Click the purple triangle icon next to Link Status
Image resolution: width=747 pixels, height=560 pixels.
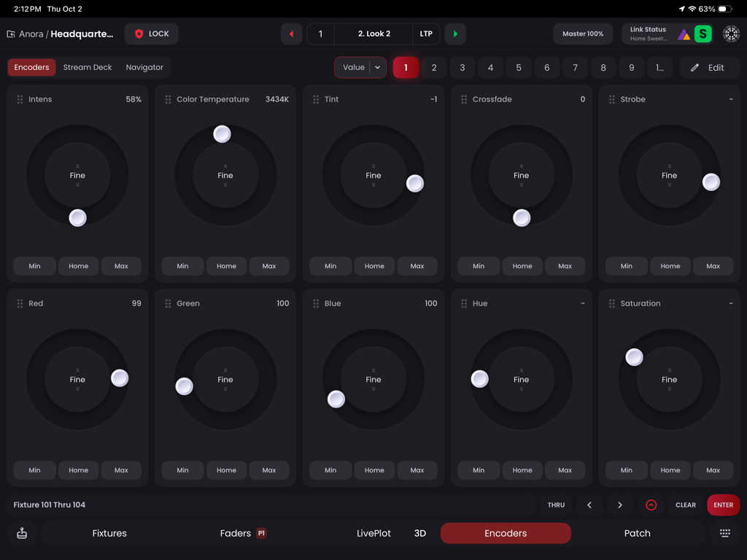(x=684, y=34)
